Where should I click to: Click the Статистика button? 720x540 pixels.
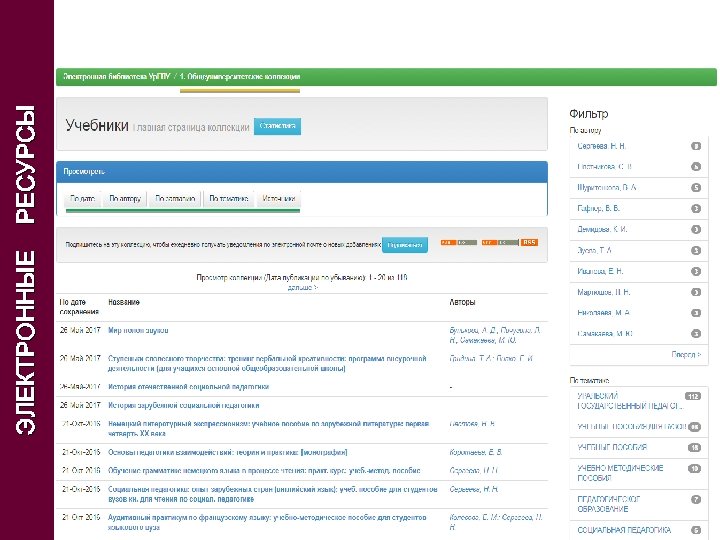[x=277, y=126]
